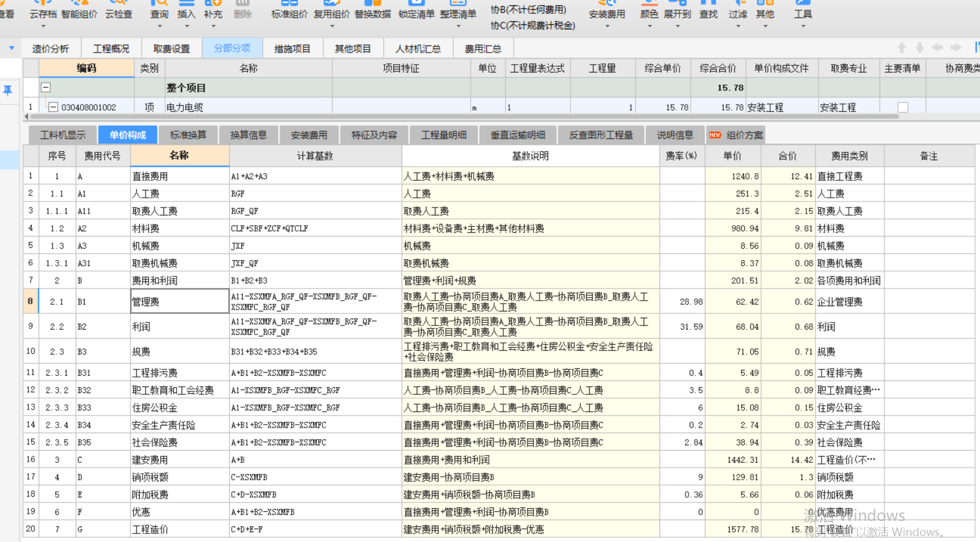
Task: Open the 整理清单 dropdown arrow
Action: 458,26
